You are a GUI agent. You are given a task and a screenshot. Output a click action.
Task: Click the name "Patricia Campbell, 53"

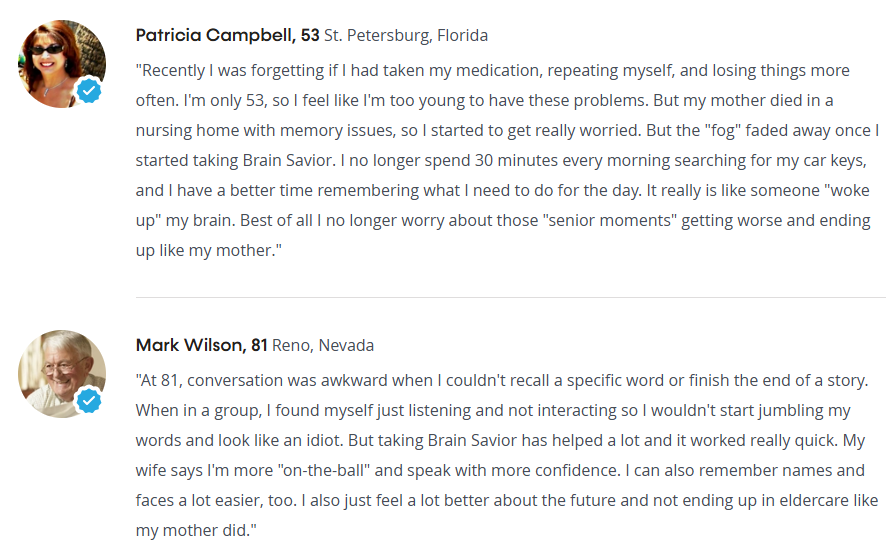point(227,36)
